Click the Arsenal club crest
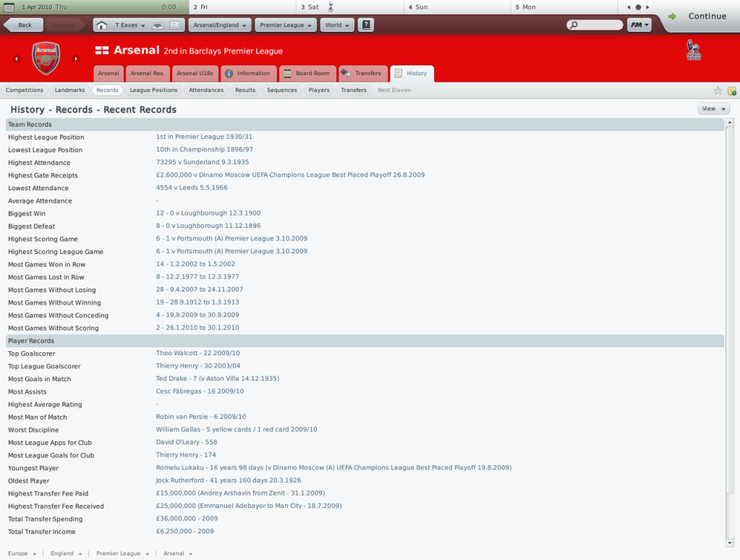The image size is (740, 560). tap(46, 58)
